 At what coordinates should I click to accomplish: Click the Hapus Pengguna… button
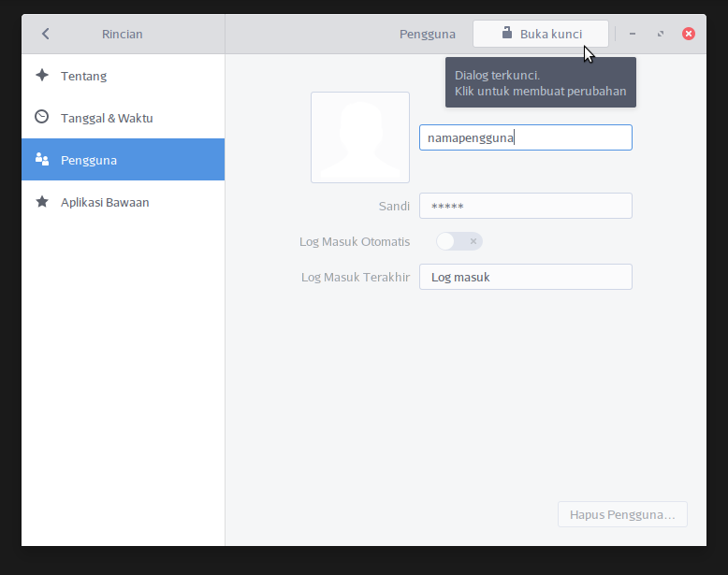[622, 515]
